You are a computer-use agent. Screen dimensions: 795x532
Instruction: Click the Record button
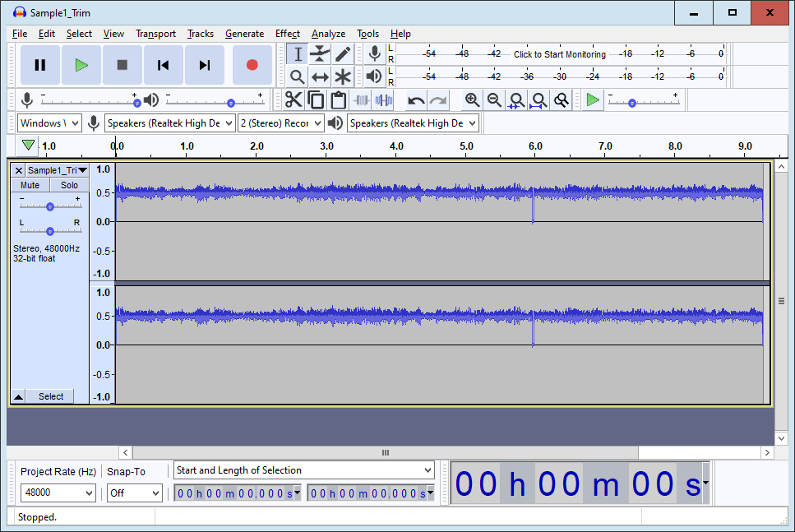click(x=252, y=65)
